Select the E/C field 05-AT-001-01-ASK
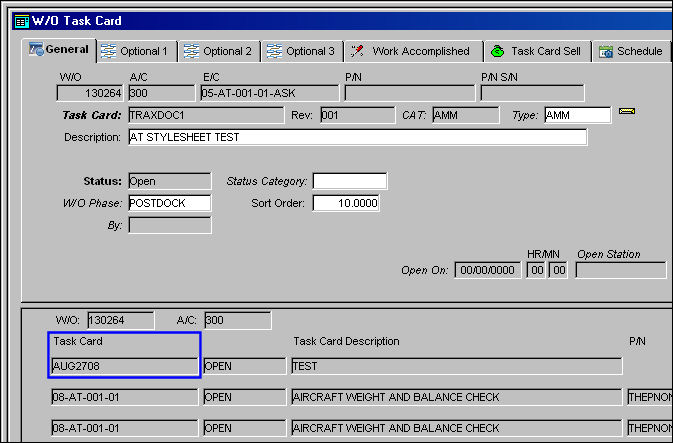673x443 pixels. (270, 93)
